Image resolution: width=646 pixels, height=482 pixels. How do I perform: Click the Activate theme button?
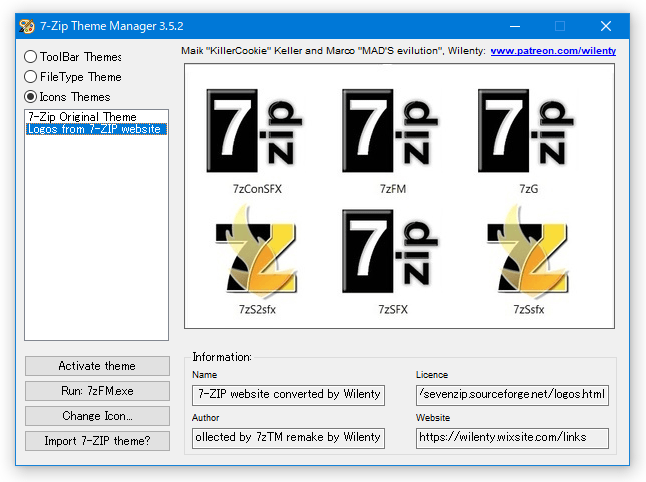pyautogui.click(x=97, y=366)
